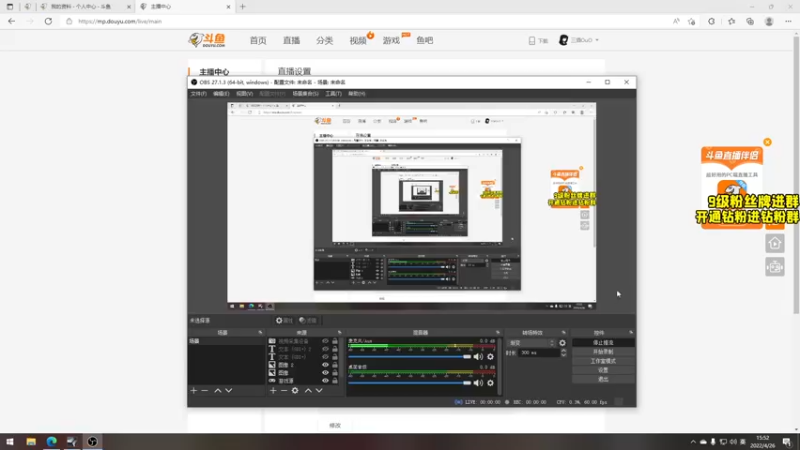
Task: Click source toolbar filters button
Action: click(308, 320)
